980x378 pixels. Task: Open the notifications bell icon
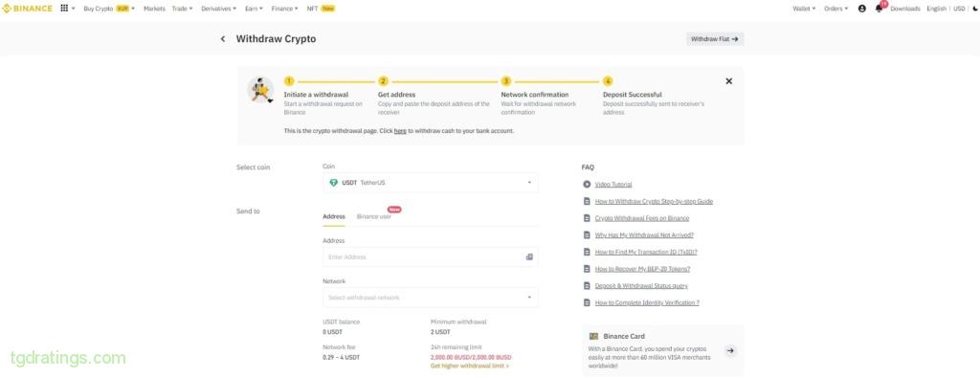pos(879,9)
